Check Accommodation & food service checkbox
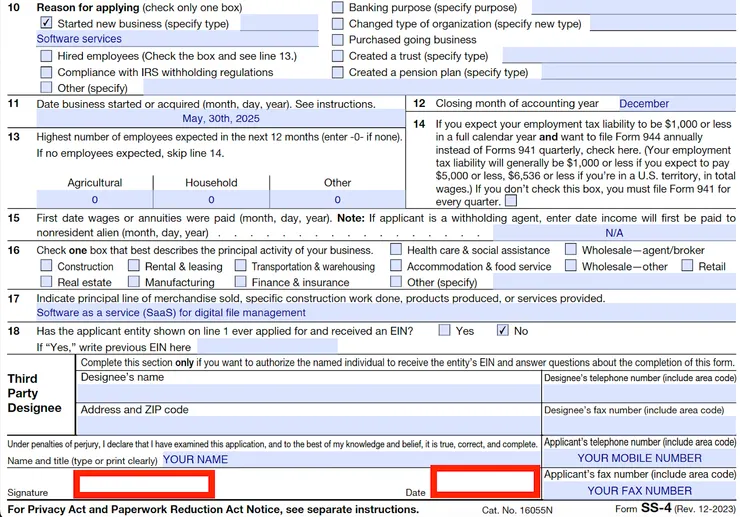This screenshot has width=740, height=517. [396, 266]
